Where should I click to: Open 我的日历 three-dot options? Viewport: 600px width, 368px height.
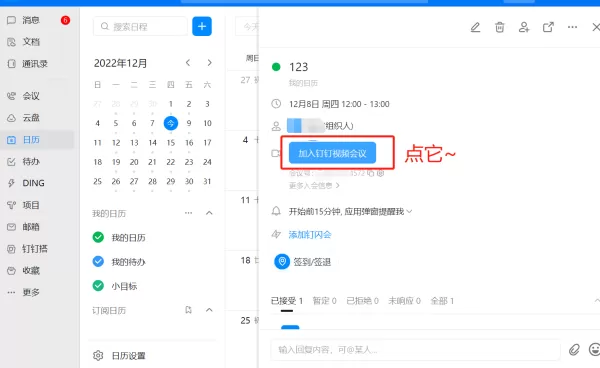click(x=188, y=213)
